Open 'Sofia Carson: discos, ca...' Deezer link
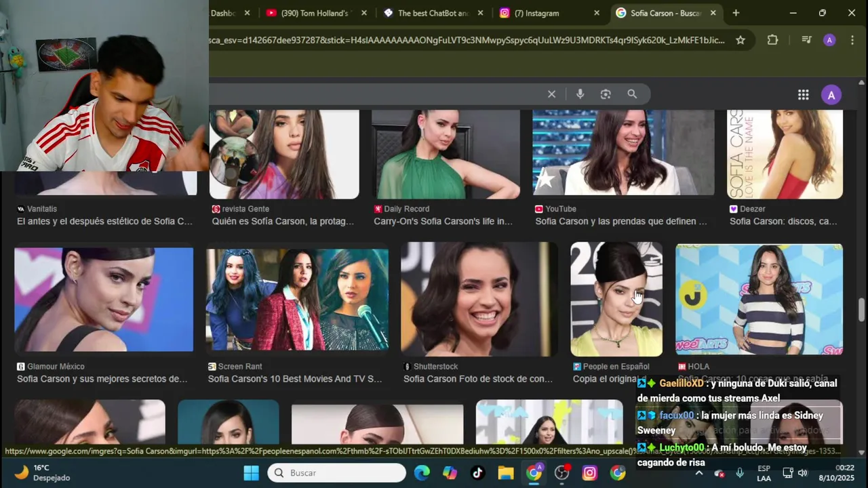The image size is (868, 488). point(783,221)
